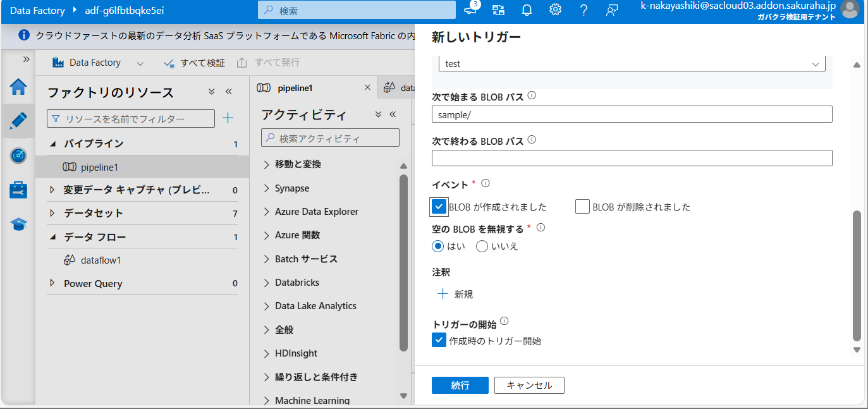Expand the データセット tree node
This screenshot has width=868, height=409.
pos(52,213)
